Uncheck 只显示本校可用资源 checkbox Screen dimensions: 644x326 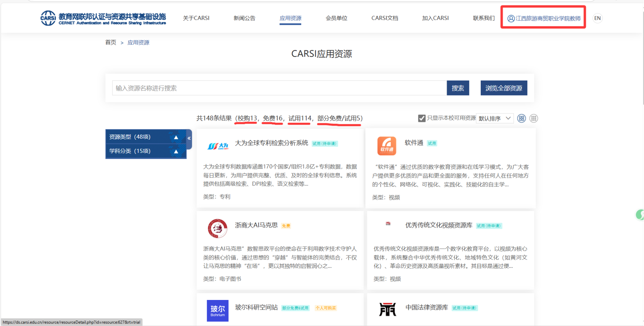[x=422, y=118]
